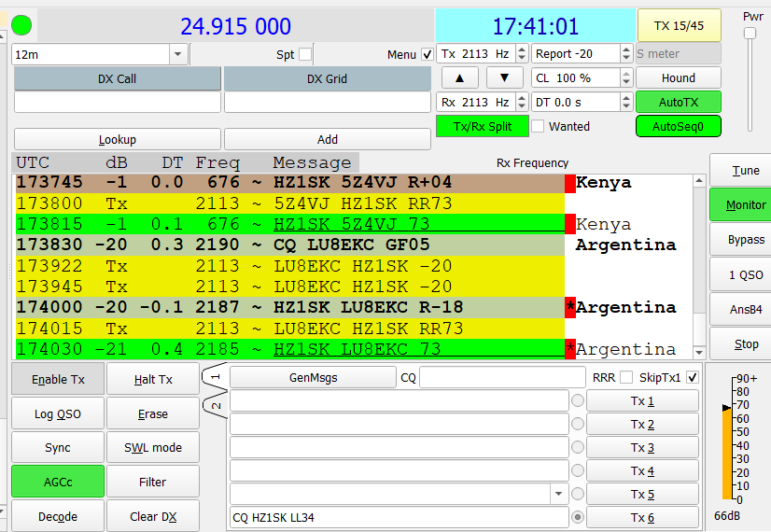Image resolution: width=771 pixels, height=532 pixels.
Task: Click the Log QSO button
Action: click(x=58, y=414)
